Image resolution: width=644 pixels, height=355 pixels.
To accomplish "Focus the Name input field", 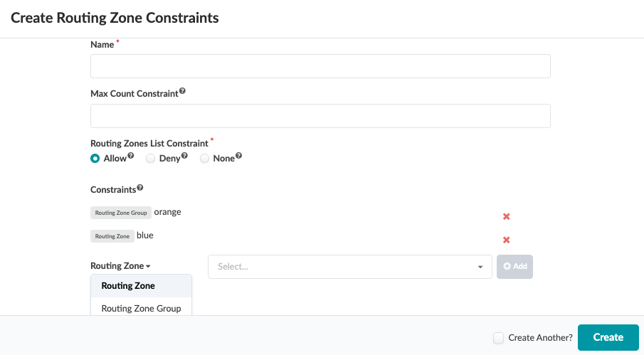I will [320, 66].
